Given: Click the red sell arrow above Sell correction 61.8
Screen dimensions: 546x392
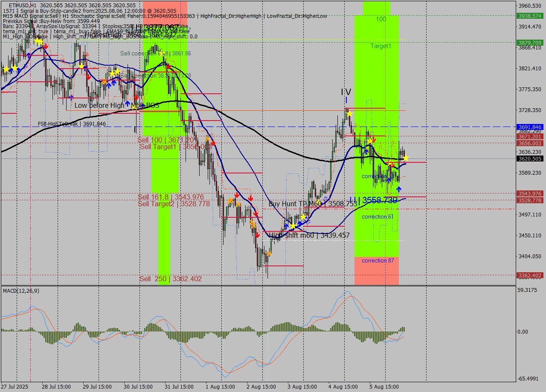Looking at the screenshot, I should (169, 66).
